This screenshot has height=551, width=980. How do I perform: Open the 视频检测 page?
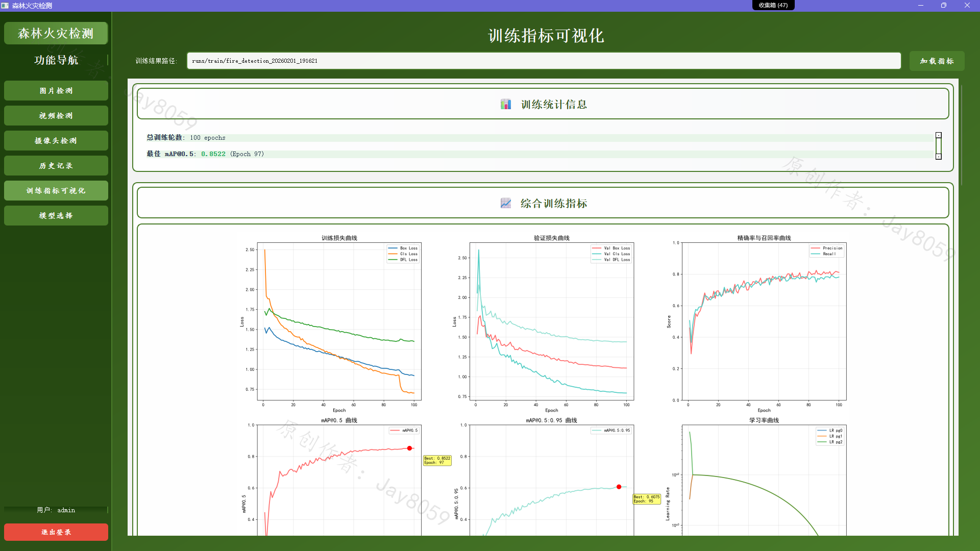(56, 116)
